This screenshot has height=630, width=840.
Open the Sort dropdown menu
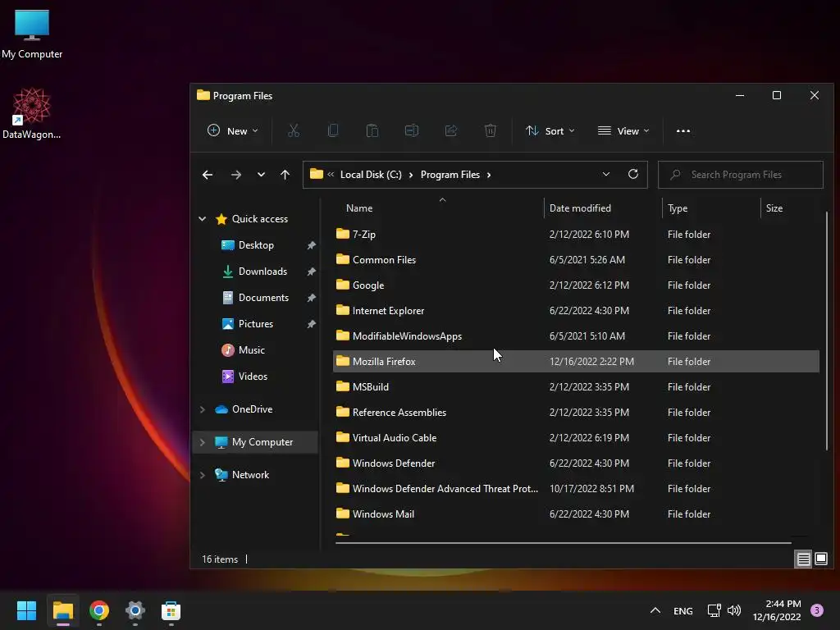point(550,130)
